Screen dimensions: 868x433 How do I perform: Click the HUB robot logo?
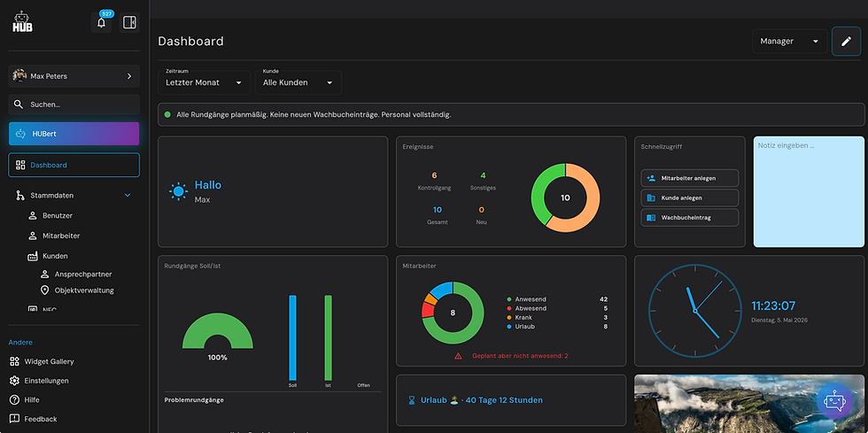point(22,21)
